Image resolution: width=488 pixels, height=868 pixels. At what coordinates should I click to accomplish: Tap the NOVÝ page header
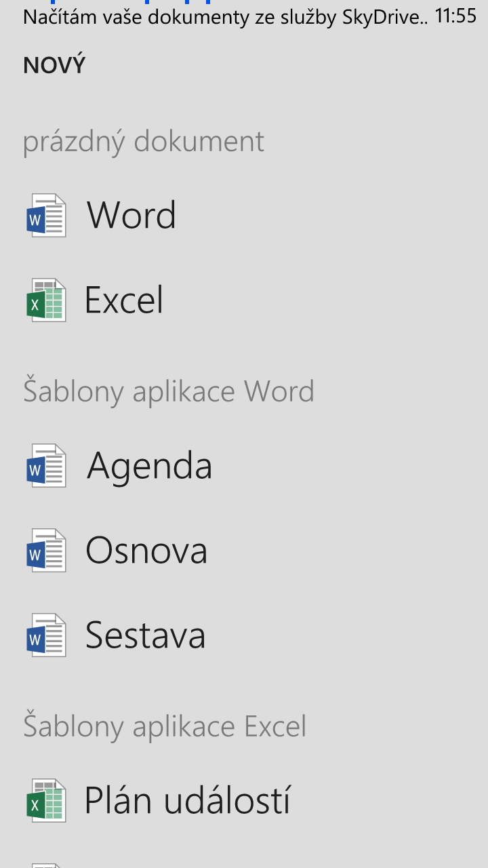click(x=54, y=66)
